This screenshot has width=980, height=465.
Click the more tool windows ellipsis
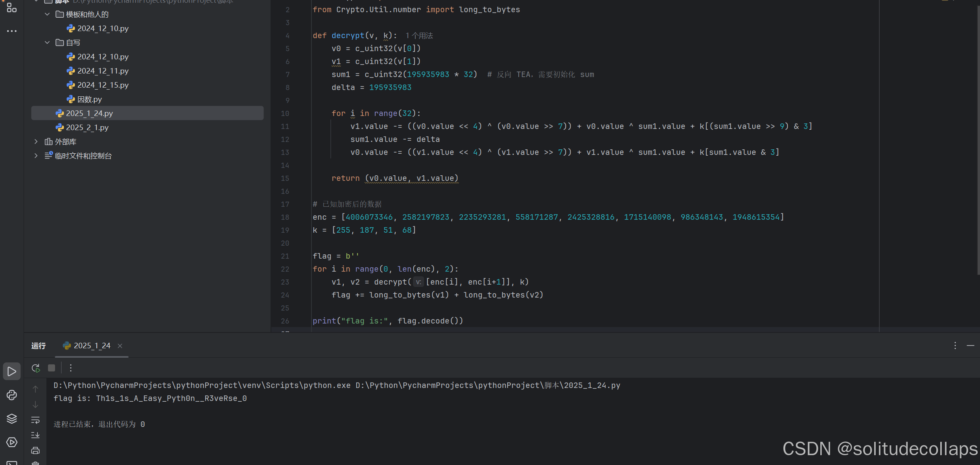coord(12,31)
